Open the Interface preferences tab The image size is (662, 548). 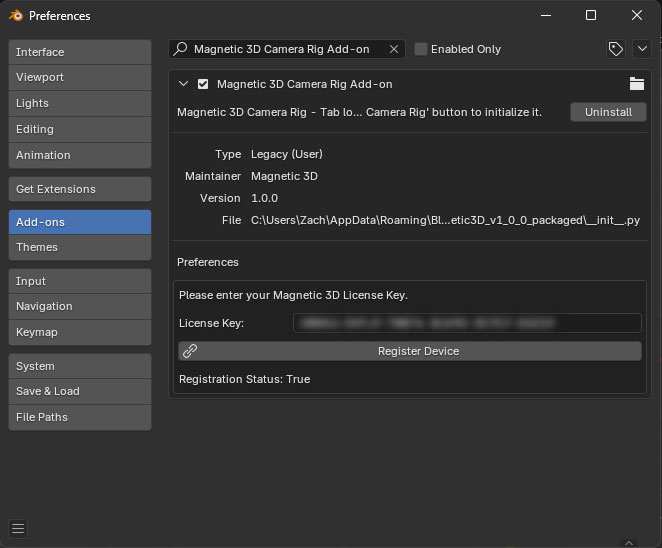click(x=80, y=52)
